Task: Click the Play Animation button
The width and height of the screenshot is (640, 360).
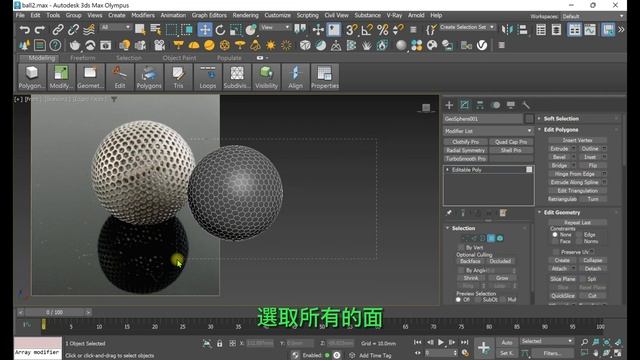Action: [x=441, y=342]
